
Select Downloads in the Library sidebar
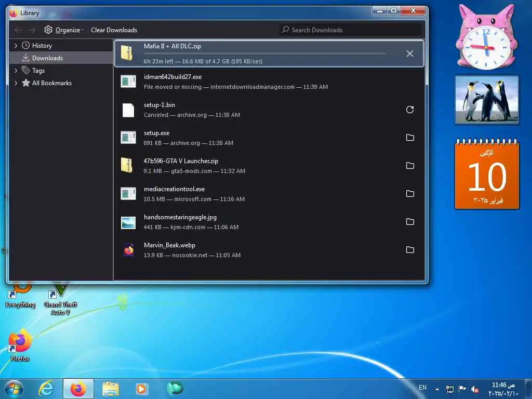pos(61,58)
